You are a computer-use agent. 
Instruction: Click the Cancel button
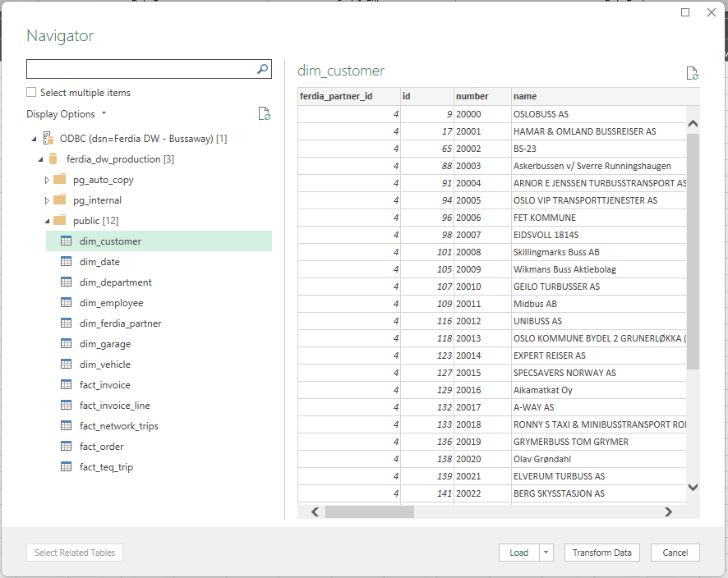[675, 553]
